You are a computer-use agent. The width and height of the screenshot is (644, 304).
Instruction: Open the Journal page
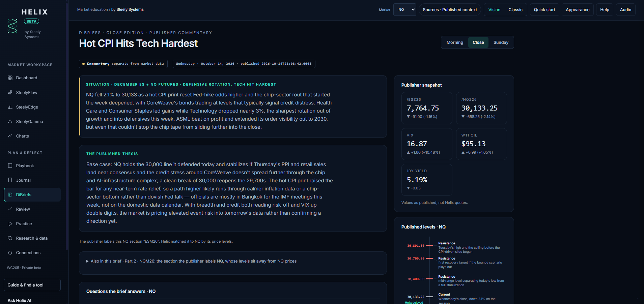coord(32,180)
